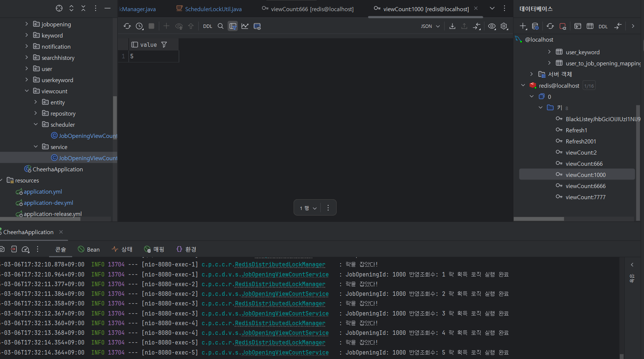This screenshot has width=644, height=359.
Task: Show more database toolbar actions
Action: tap(633, 26)
